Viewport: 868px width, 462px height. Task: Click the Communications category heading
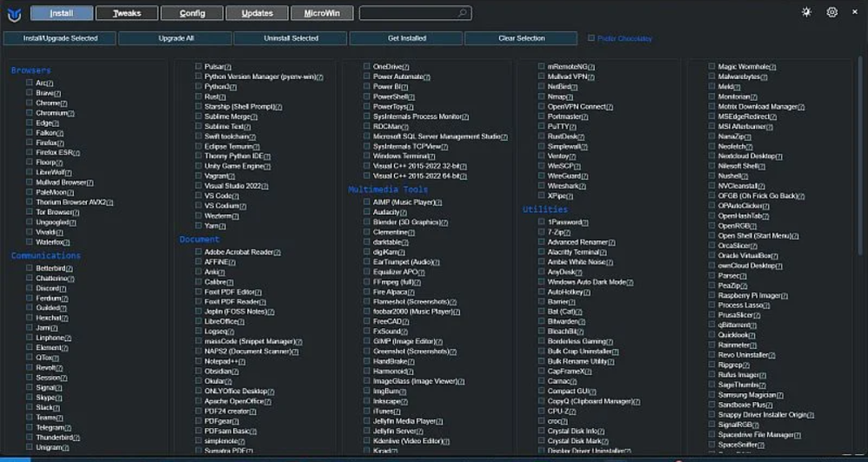coord(46,256)
